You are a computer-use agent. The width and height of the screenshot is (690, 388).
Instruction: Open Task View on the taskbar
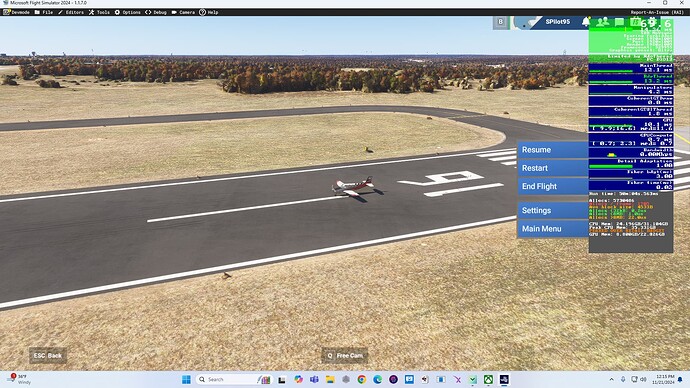coord(282,379)
